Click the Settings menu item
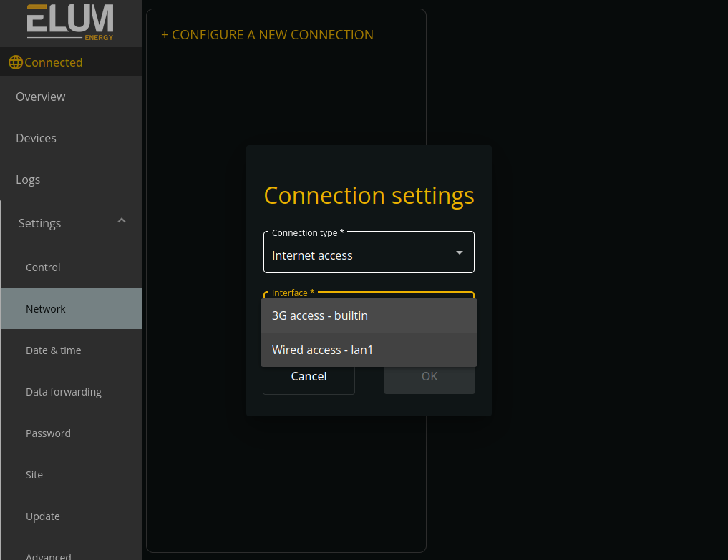The image size is (728, 560). point(72,223)
